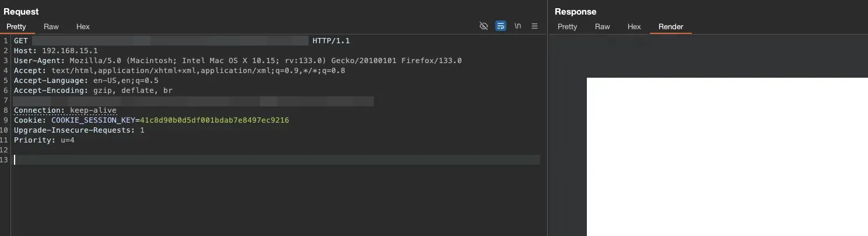Image resolution: width=868 pixels, height=236 pixels.
Task: Select the Response Render tab
Action: coord(671,26)
